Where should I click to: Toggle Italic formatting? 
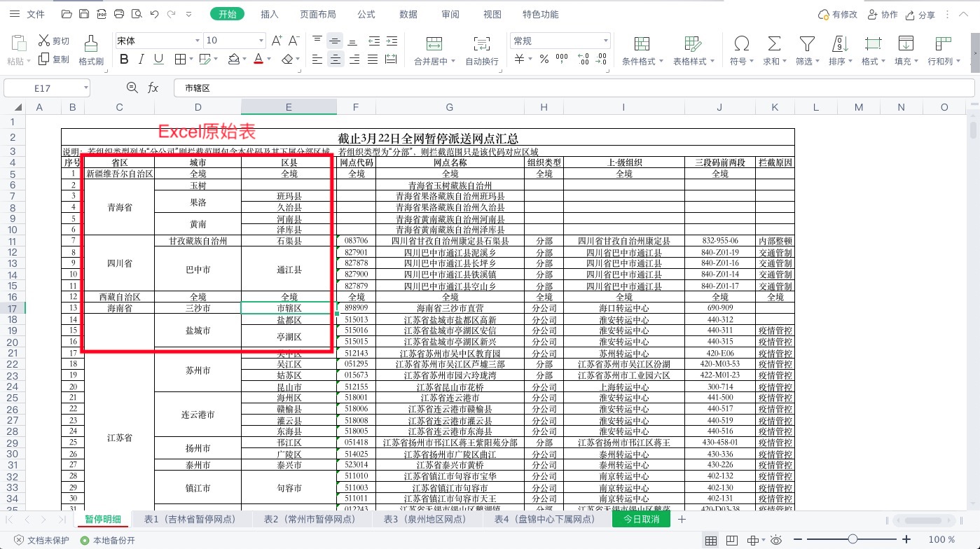pos(142,60)
